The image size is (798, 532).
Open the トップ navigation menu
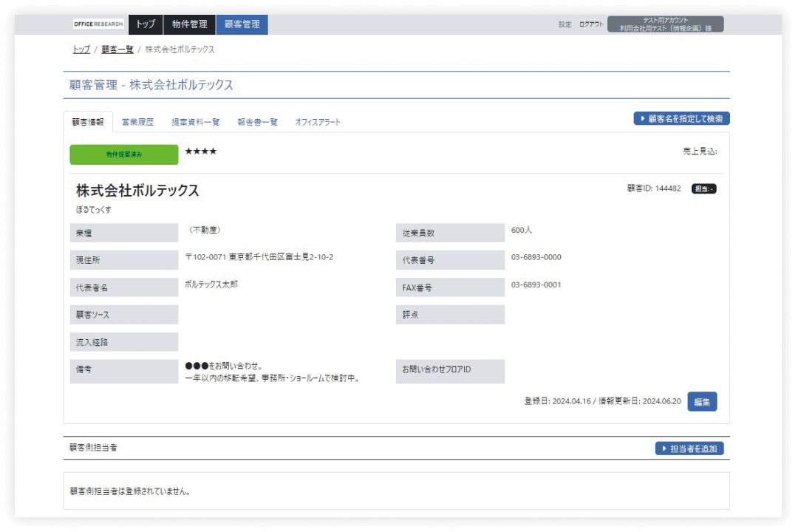146,24
